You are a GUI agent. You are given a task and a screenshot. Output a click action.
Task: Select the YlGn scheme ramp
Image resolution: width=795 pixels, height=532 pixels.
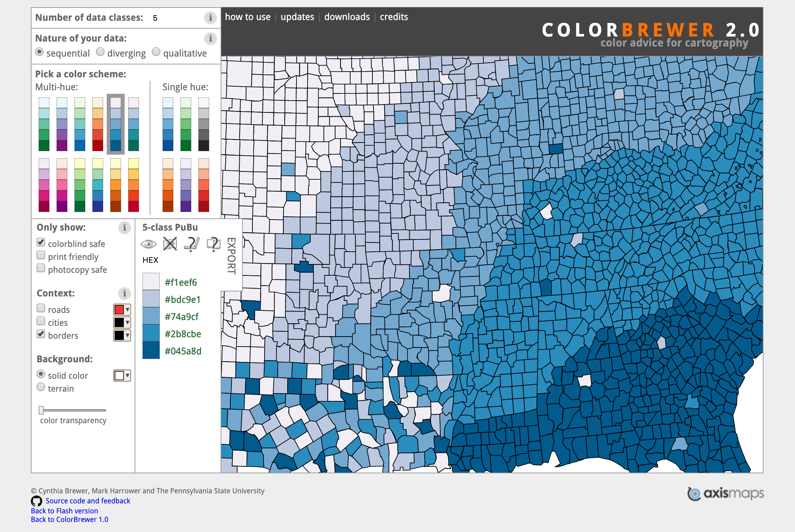click(80, 185)
